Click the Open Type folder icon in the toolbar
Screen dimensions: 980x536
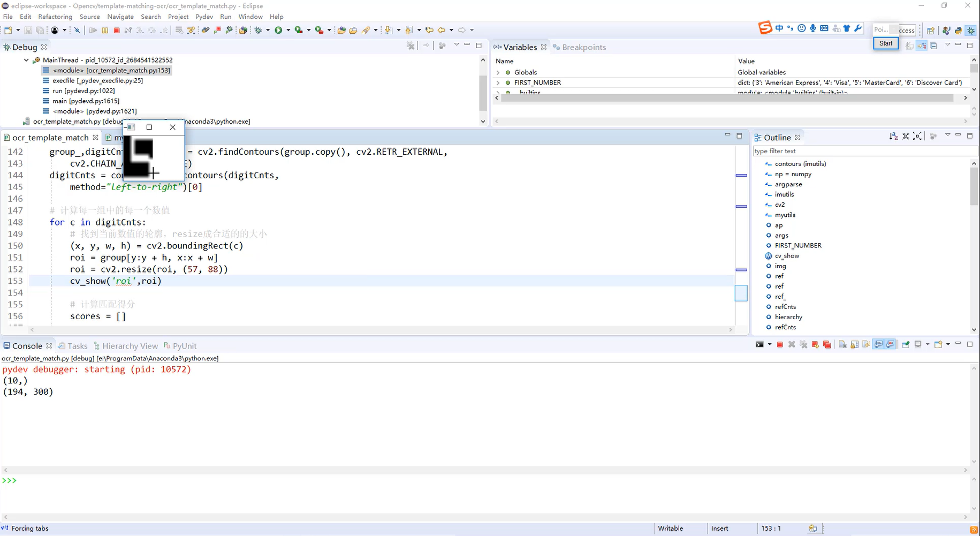341,30
